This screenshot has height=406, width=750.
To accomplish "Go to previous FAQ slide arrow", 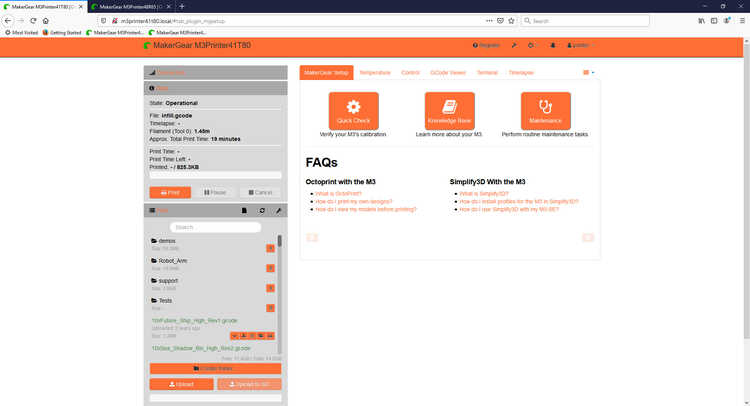I will (x=312, y=238).
